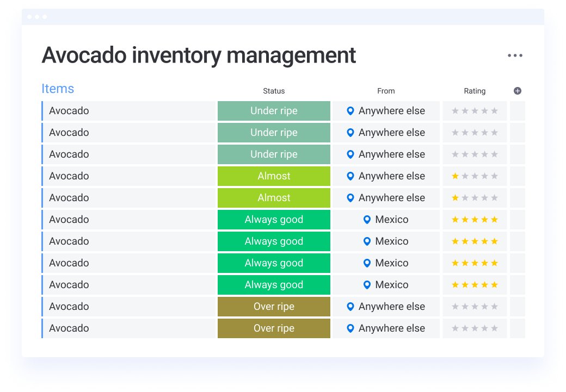Open the third Always good status cell
Image resolution: width=566 pixels, height=392 pixels.
point(274,263)
